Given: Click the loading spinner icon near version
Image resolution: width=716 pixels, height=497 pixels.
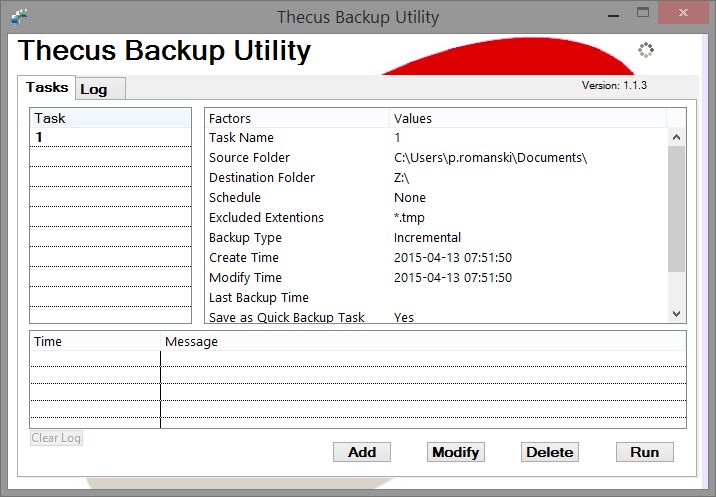Looking at the screenshot, I should pos(646,50).
